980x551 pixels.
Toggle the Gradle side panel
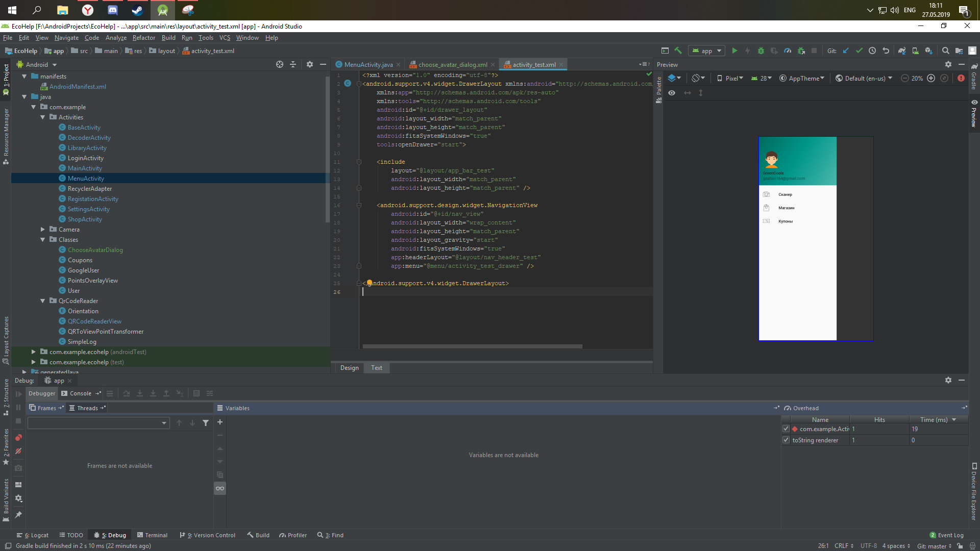pyautogui.click(x=974, y=78)
